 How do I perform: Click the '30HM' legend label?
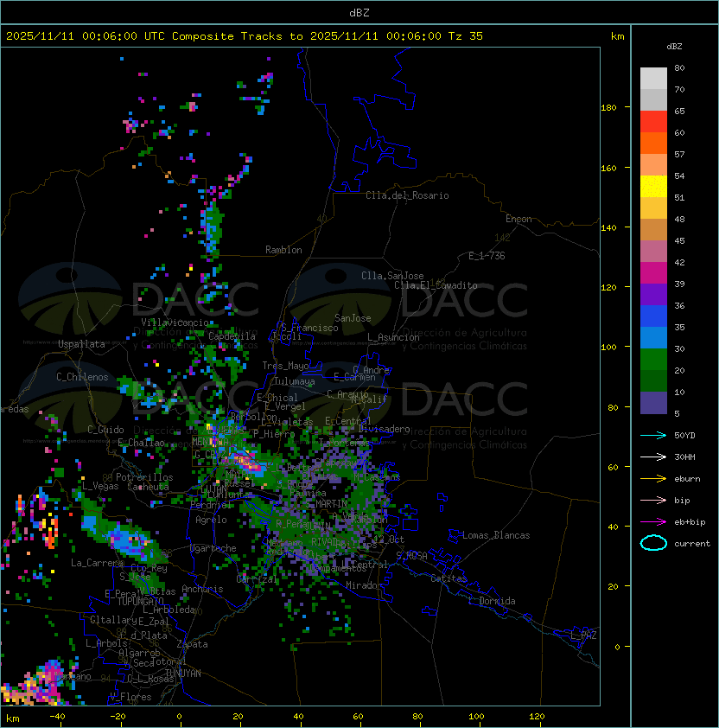684,457
